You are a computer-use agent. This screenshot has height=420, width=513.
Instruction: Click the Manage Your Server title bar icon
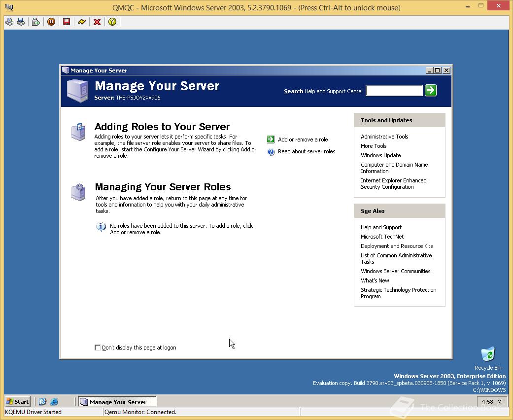[65, 70]
